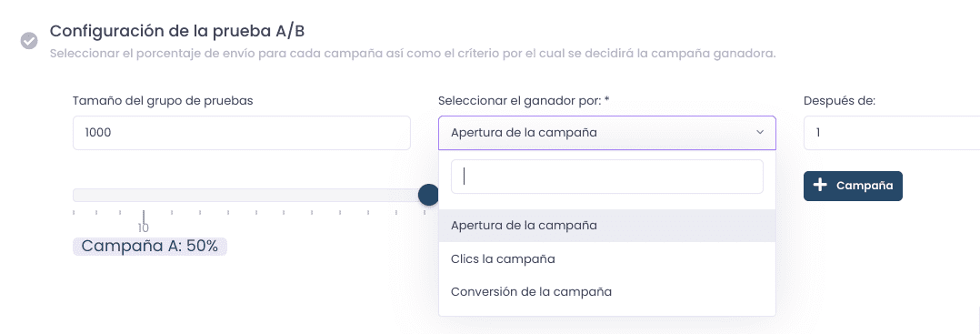The width and height of the screenshot is (980, 334).
Task: Click the tick mark labeled 10
Action: tap(144, 218)
